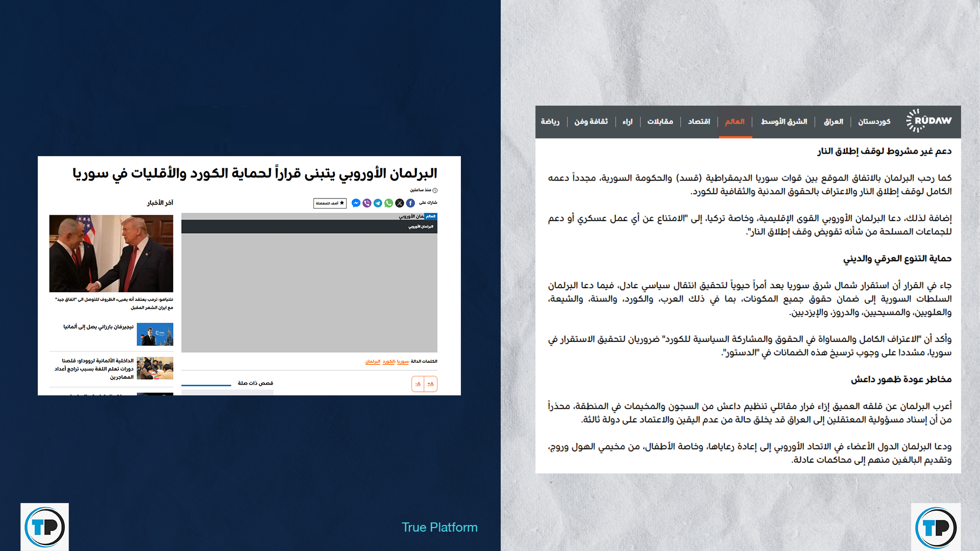Click the TP logo in the bottom right corner
The width and height of the screenshot is (980, 551).
[936, 527]
